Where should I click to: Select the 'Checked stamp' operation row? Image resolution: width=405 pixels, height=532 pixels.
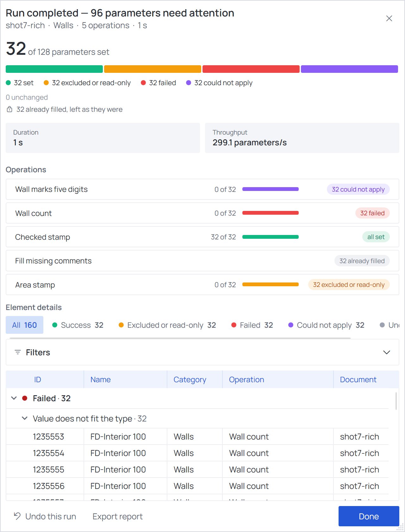click(x=202, y=237)
